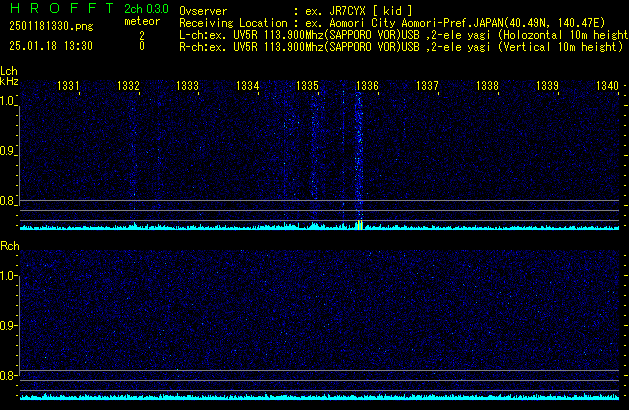Image resolution: width=629 pixels, height=410 pixels.
Task: Click the Rch 1.0 kHz axis label
Action: tap(7, 276)
